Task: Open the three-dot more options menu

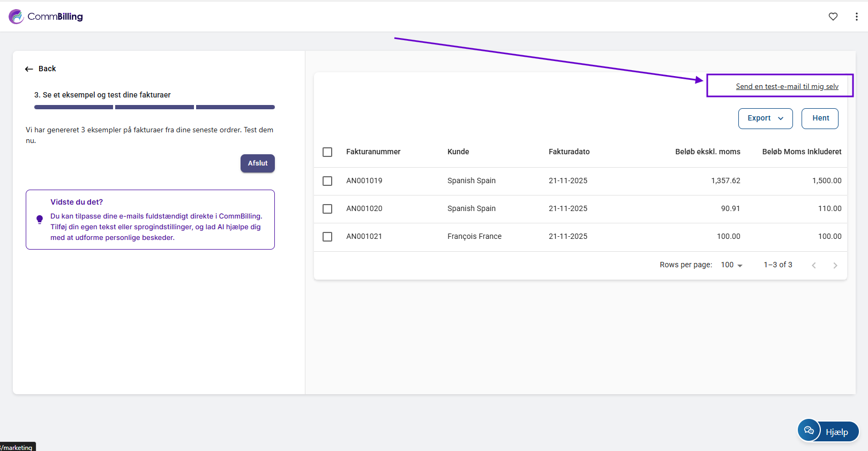Action: [856, 17]
